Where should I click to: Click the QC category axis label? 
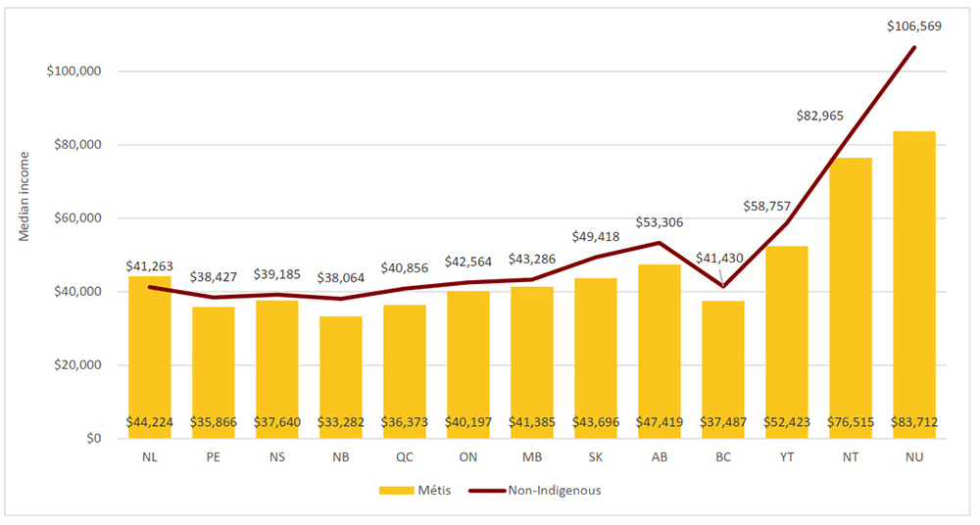(x=404, y=456)
